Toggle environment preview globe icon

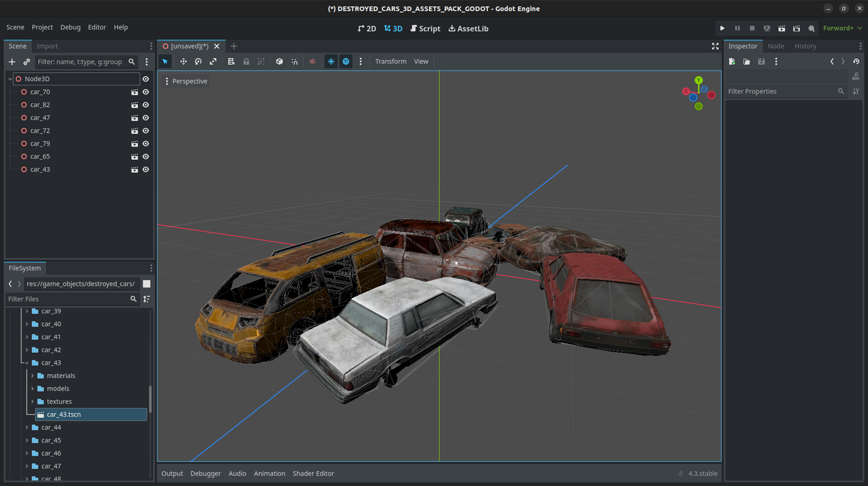click(x=346, y=61)
